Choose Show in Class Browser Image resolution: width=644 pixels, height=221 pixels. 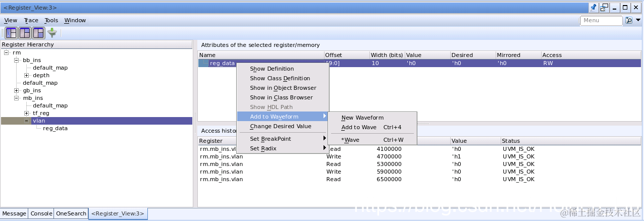pos(283,97)
